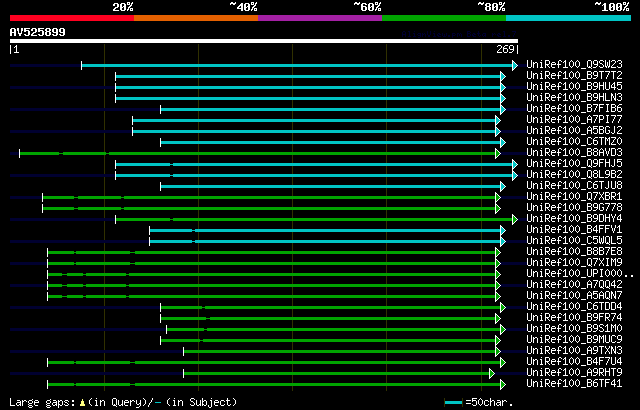Click the cyan alignment bar for UniRef100_B4FFV1
Image resolution: width=640 pixels, height=410 pixels.
tap(327, 230)
